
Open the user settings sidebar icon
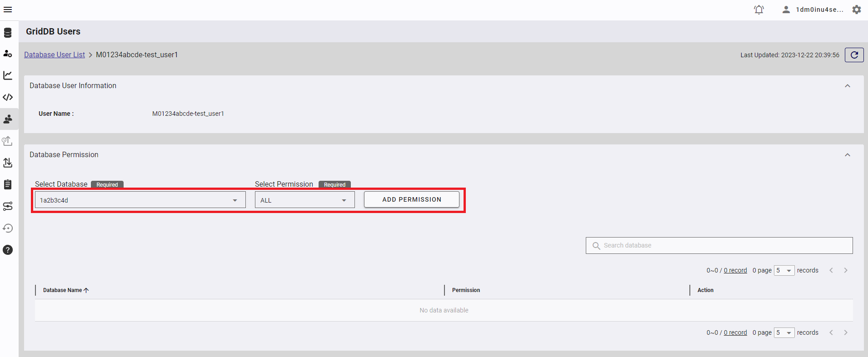click(8, 54)
